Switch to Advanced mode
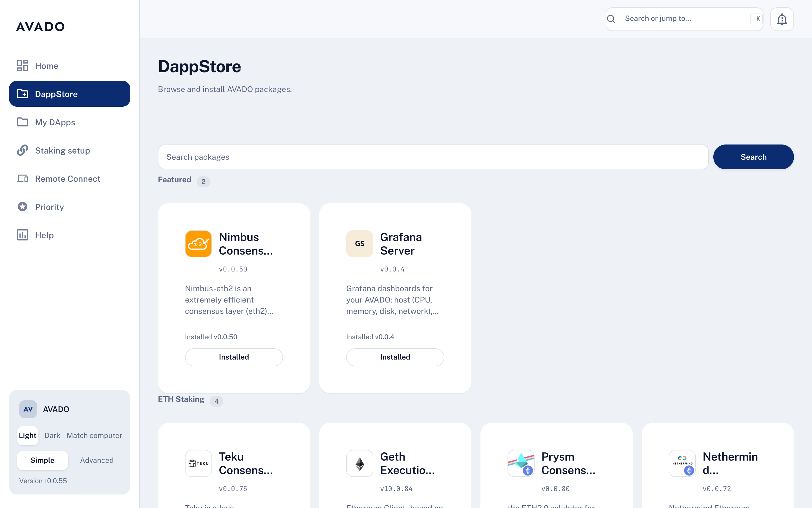The height and width of the screenshot is (508, 812). pyautogui.click(x=97, y=460)
